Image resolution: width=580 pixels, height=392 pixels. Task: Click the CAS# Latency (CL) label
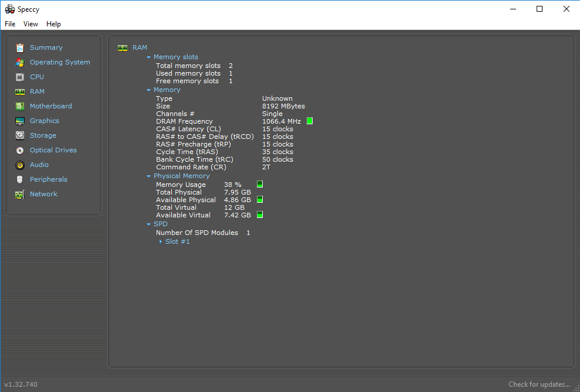coord(188,129)
